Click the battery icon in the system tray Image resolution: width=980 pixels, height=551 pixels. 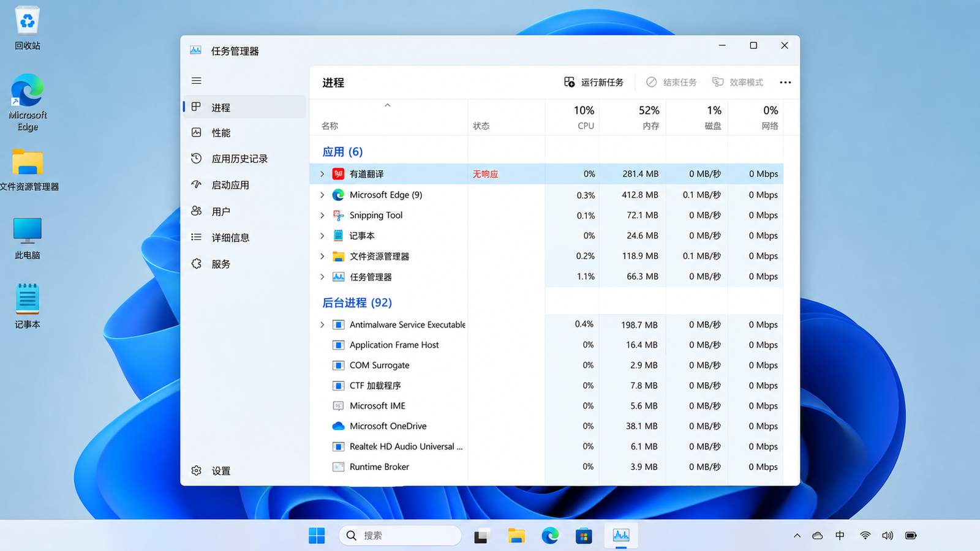pyautogui.click(x=911, y=536)
